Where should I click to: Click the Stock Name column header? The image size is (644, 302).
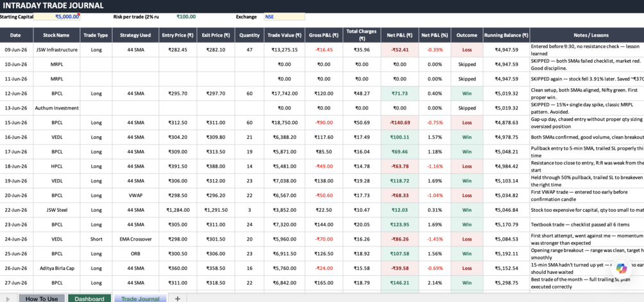click(56, 35)
